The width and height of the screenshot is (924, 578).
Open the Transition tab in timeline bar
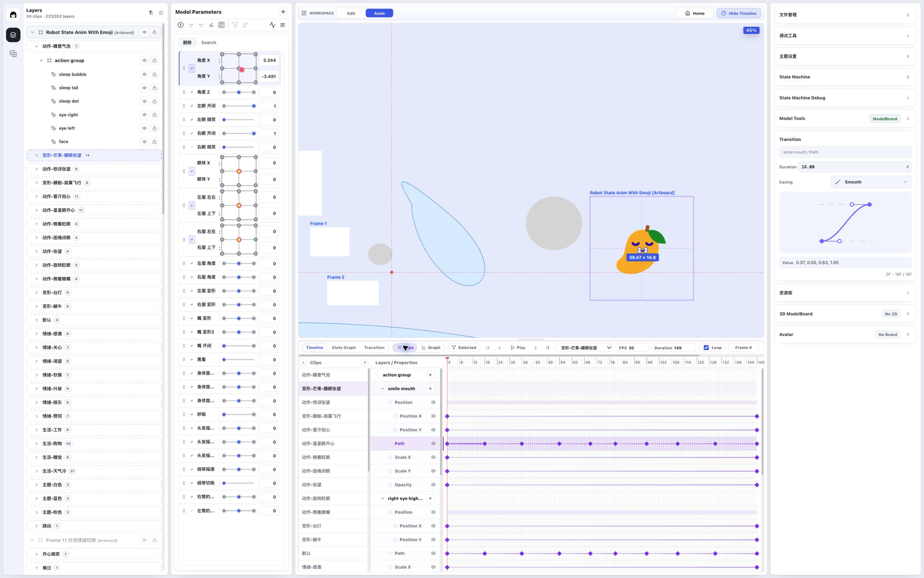point(374,348)
